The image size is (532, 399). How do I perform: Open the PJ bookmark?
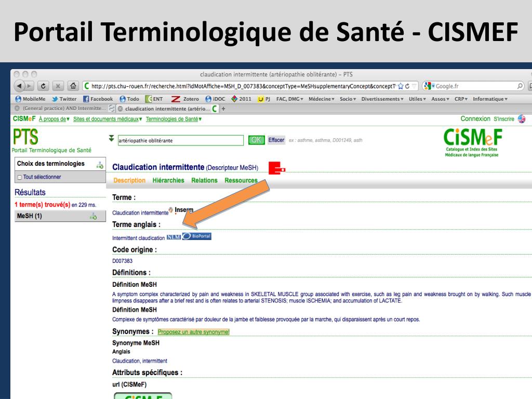[264, 99]
